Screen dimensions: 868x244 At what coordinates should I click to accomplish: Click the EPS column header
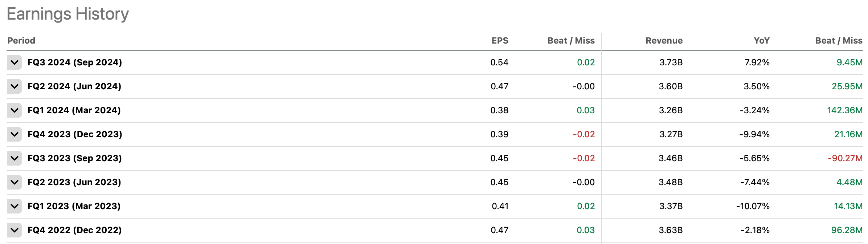500,41
